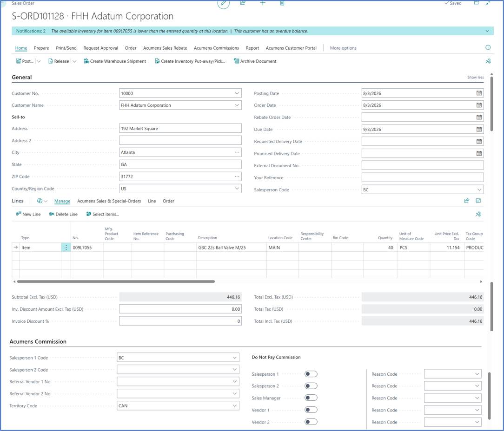Open Posting Date calendar picker
This screenshot has height=431, width=504.
coord(479,93)
